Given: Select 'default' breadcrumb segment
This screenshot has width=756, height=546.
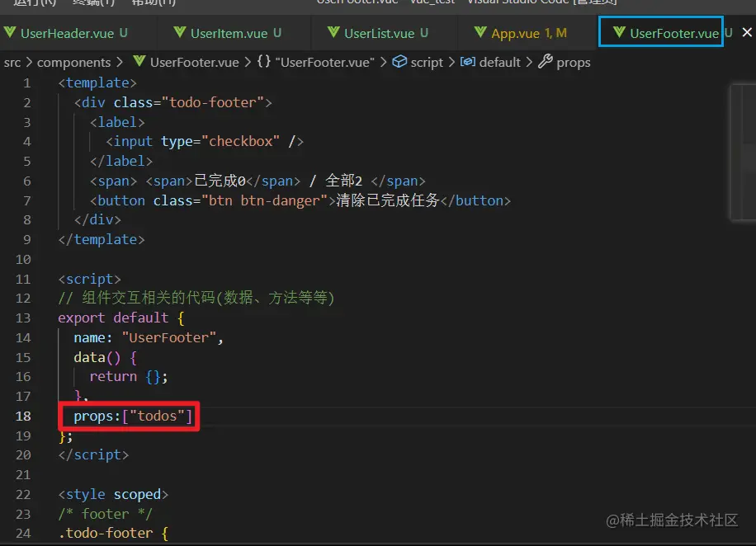Looking at the screenshot, I should [500, 63].
